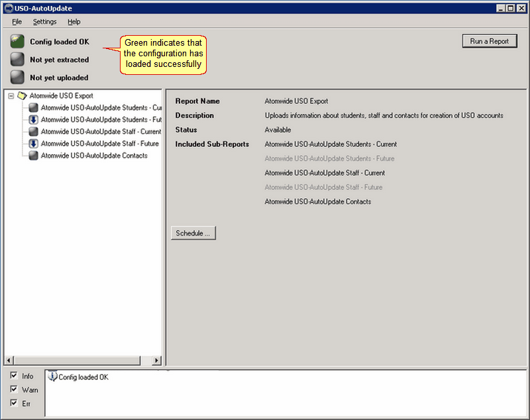Click the Status value Available

click(278, 130)
